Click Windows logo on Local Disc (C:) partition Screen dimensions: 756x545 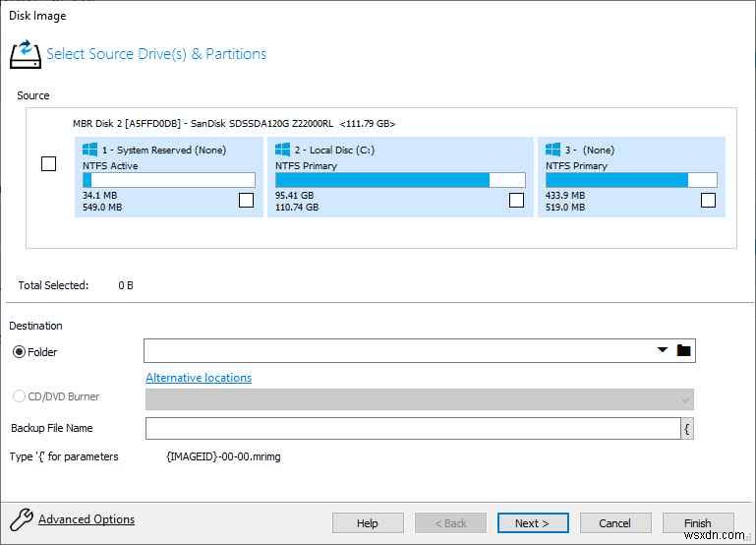point(283,150)
